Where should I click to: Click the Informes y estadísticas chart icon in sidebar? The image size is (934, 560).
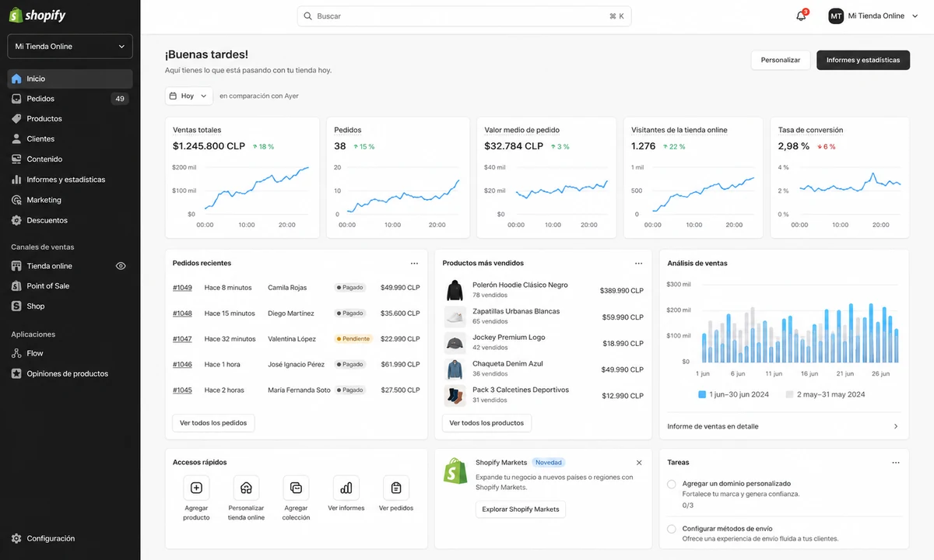pos(16,180)
